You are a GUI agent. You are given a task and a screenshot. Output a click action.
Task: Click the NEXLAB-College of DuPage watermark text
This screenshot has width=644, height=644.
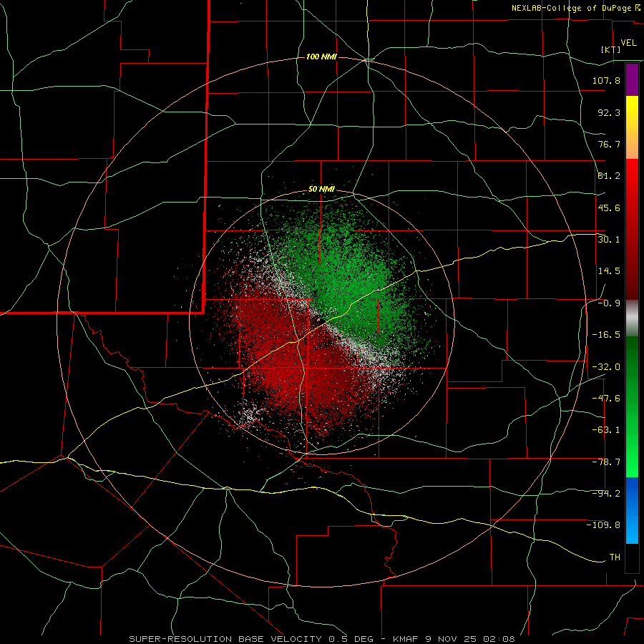click(x=575, y=8)
